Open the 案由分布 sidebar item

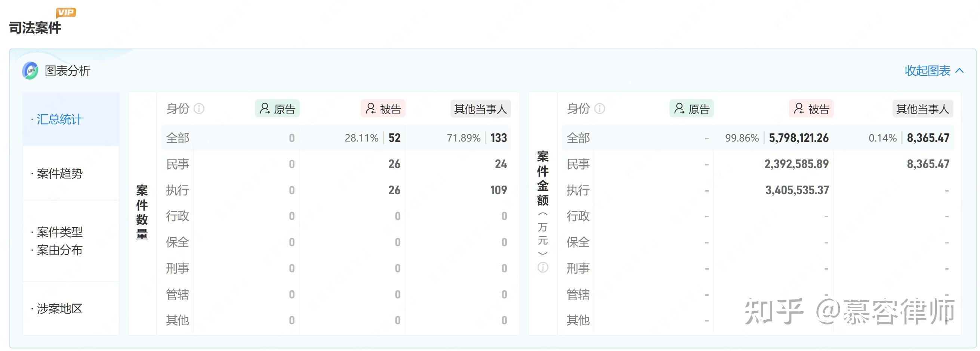point(59,250)
